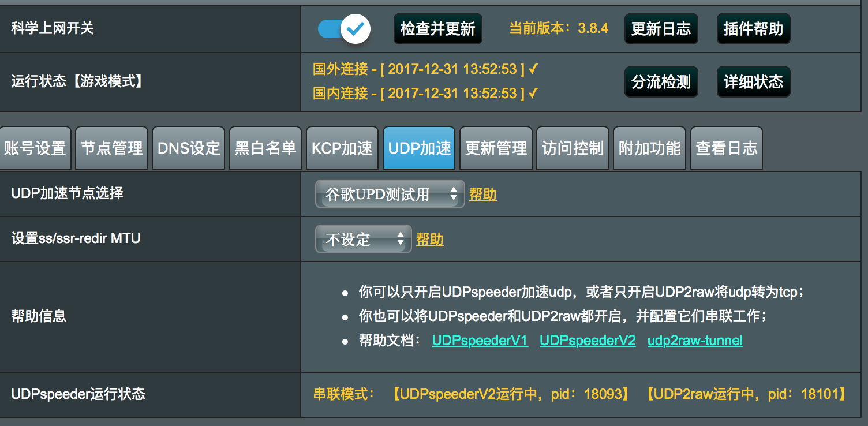Open the UDP加速节点选择 dropdown
The width and height of the screenshot is (868, 426).
(x=390, y=193)
